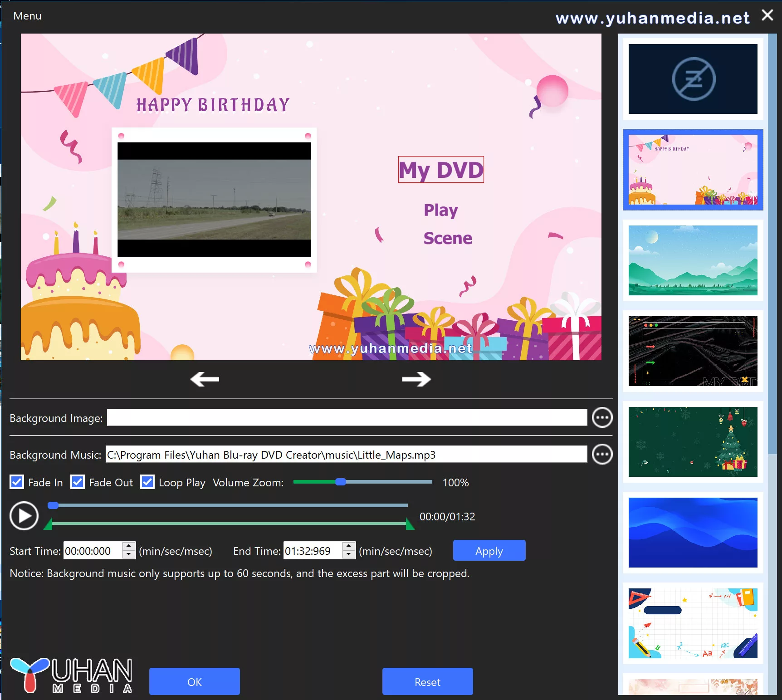Apply the music trim settings

489,550
